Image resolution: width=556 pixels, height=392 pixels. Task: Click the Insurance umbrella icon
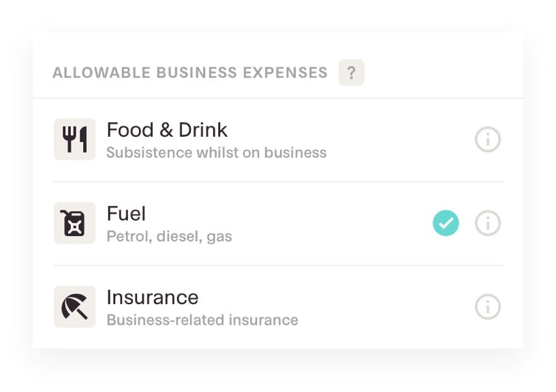[x=74, y=307]
